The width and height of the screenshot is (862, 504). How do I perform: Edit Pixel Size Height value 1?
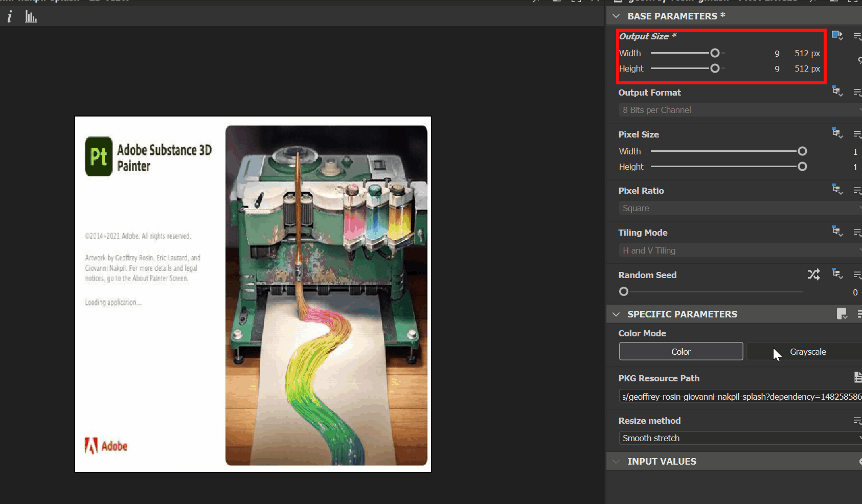[x=855, y=167]
